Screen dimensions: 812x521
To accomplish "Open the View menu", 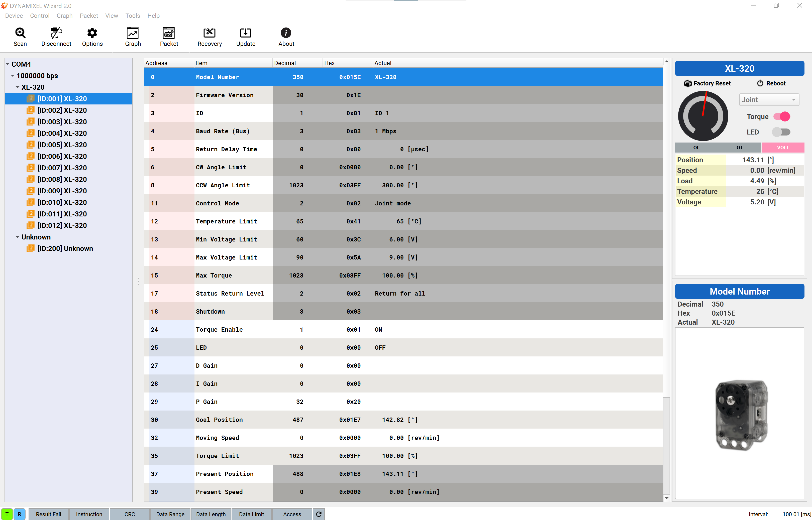I will click(111, 16).
